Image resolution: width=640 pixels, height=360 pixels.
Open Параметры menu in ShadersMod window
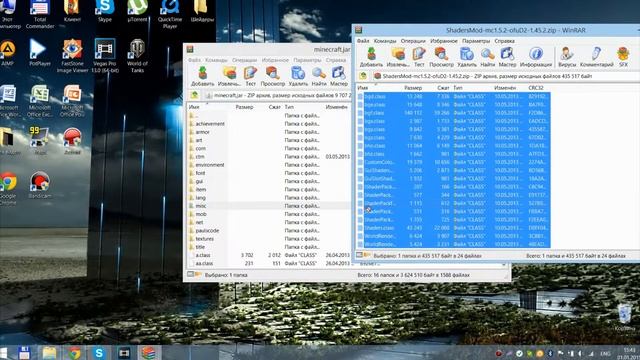pyautogui.click(x=476, y=41)
